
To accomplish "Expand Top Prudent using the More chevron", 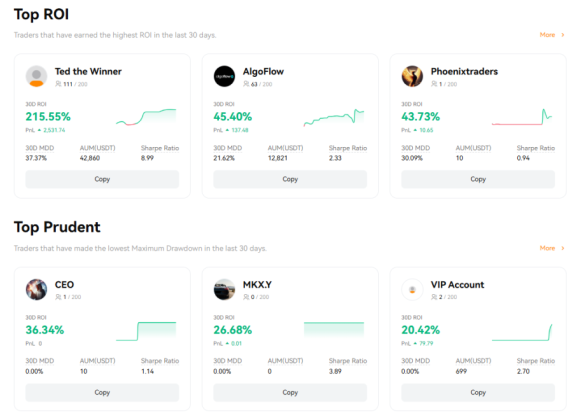I will coord(563,248).
